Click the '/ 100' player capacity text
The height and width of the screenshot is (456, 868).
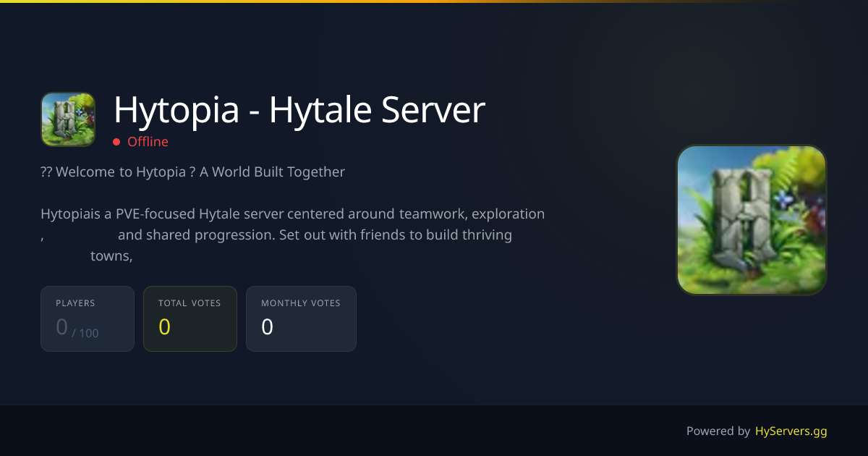[x=85, y=333]
